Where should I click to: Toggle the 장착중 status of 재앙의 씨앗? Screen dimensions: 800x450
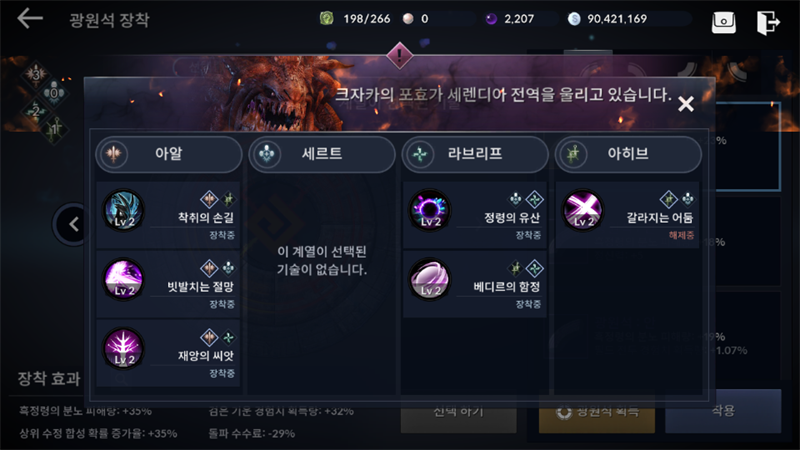[222, 373]
